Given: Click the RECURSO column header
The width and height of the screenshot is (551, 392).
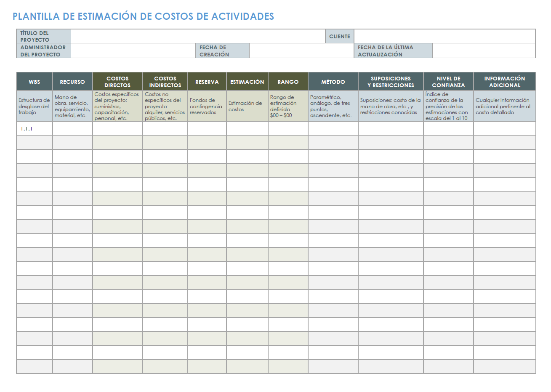Looking at the screenshot, I should coord(72,82).
